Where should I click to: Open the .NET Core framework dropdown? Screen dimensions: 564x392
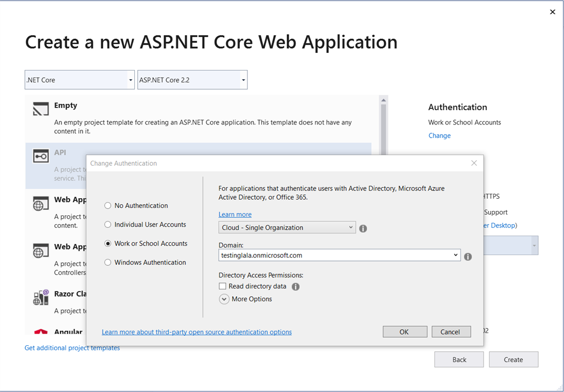click(79, 80)
